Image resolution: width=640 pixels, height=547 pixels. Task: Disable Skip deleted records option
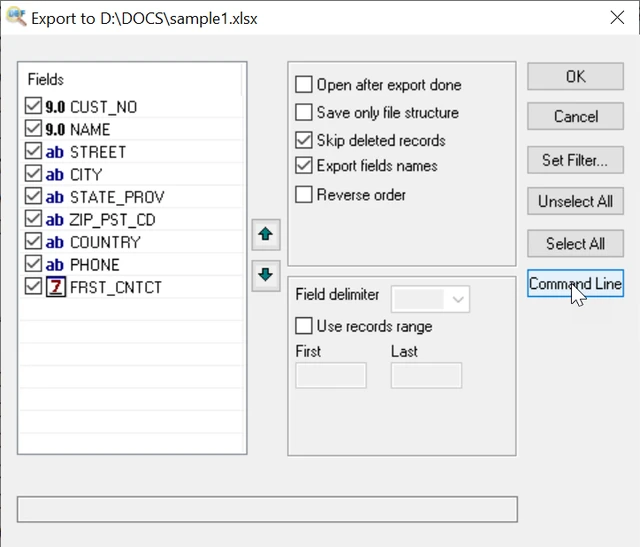304,140
